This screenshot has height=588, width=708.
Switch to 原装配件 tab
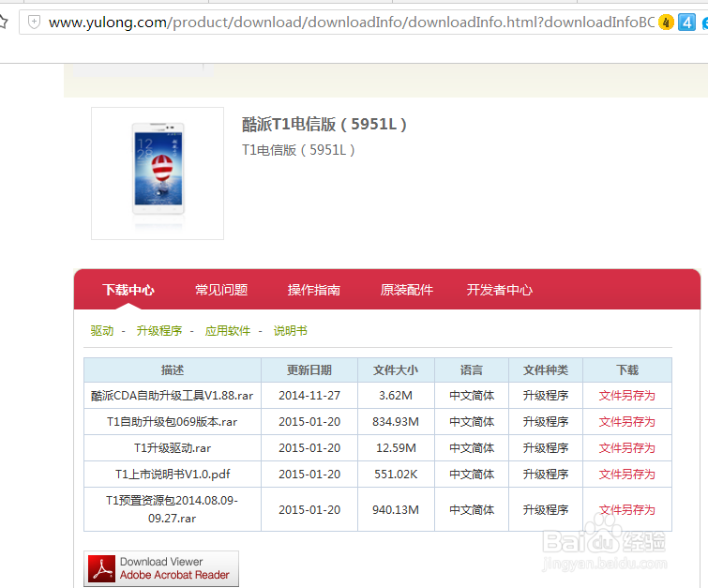pos(406,290)
